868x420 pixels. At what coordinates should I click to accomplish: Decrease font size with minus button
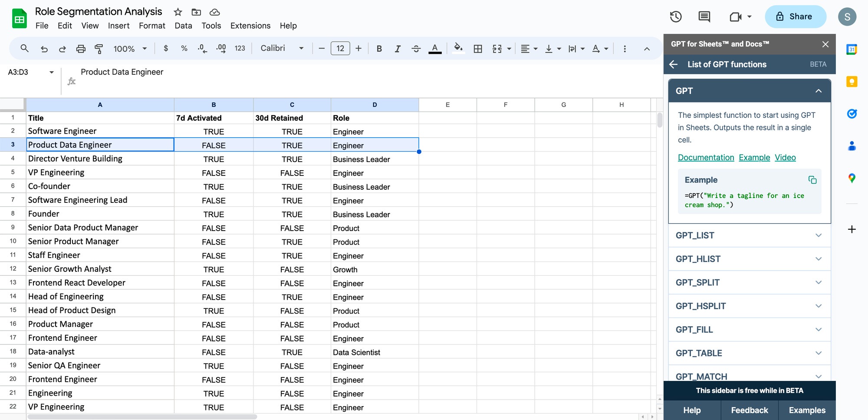322,49
